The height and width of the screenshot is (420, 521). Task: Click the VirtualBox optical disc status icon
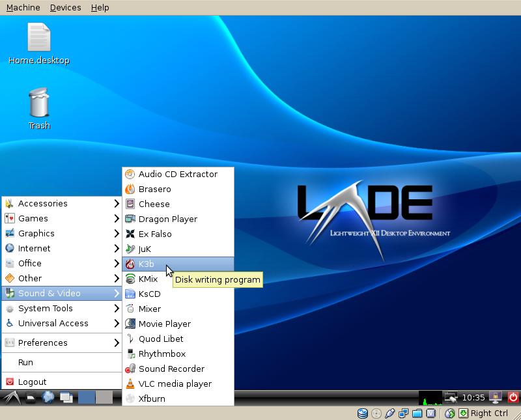(x=376, y=413)
